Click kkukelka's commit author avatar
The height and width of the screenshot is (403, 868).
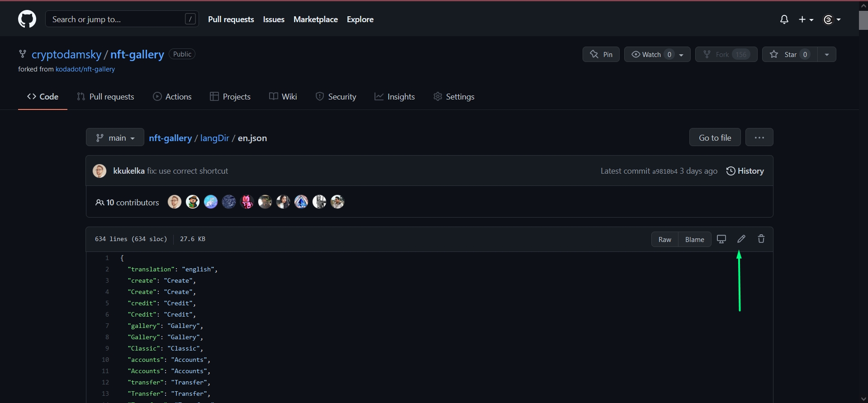pos(100,171)
